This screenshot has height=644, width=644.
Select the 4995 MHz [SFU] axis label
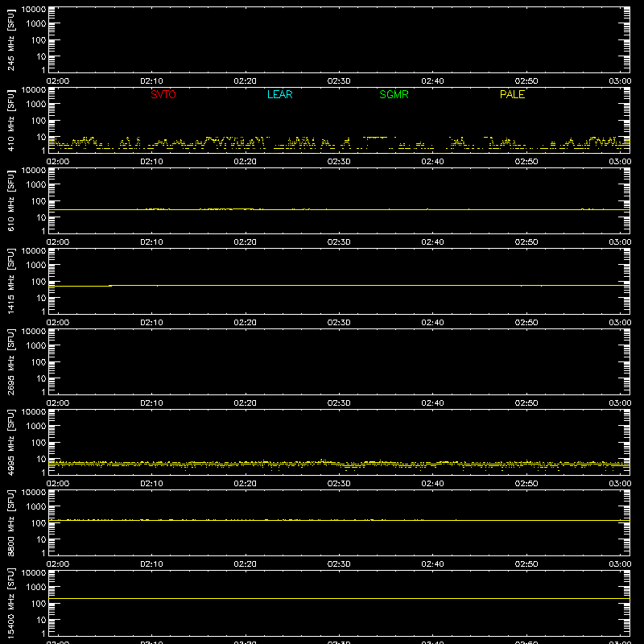coord(11,442)
